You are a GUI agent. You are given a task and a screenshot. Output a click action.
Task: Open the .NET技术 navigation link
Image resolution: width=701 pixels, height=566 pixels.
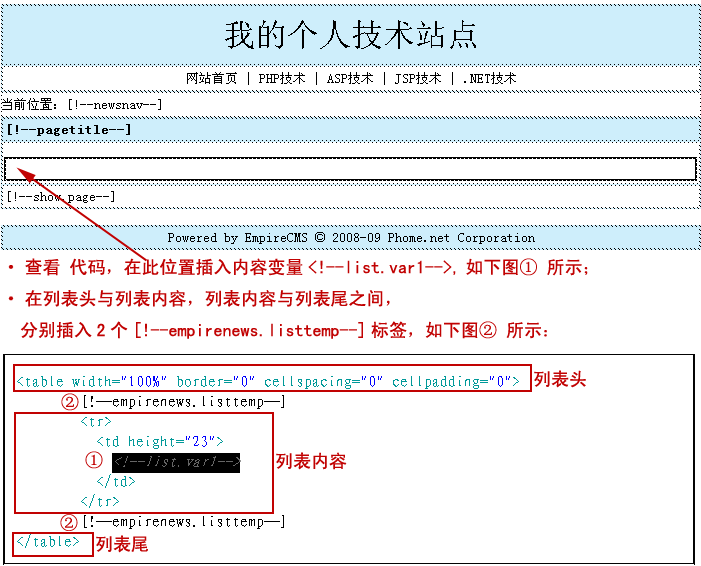point(489,78)
